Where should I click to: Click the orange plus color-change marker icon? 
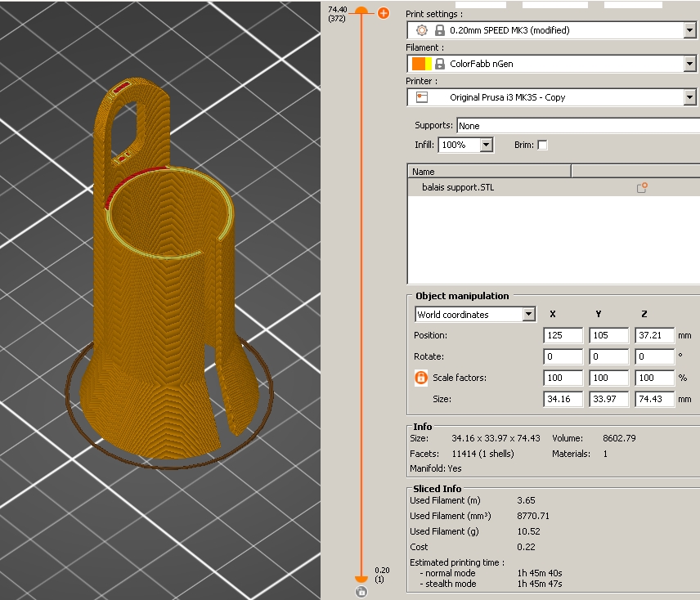click(383, 13)
